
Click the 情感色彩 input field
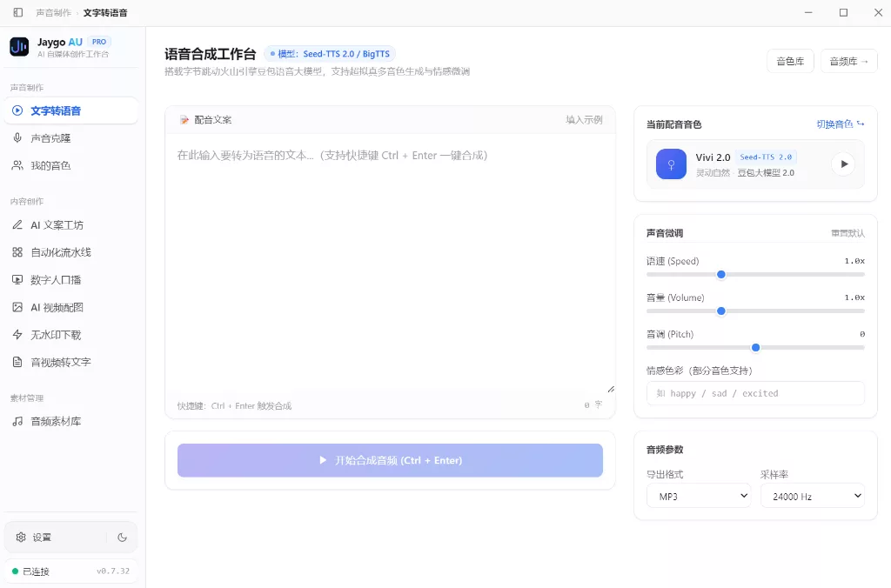[755, 393]
